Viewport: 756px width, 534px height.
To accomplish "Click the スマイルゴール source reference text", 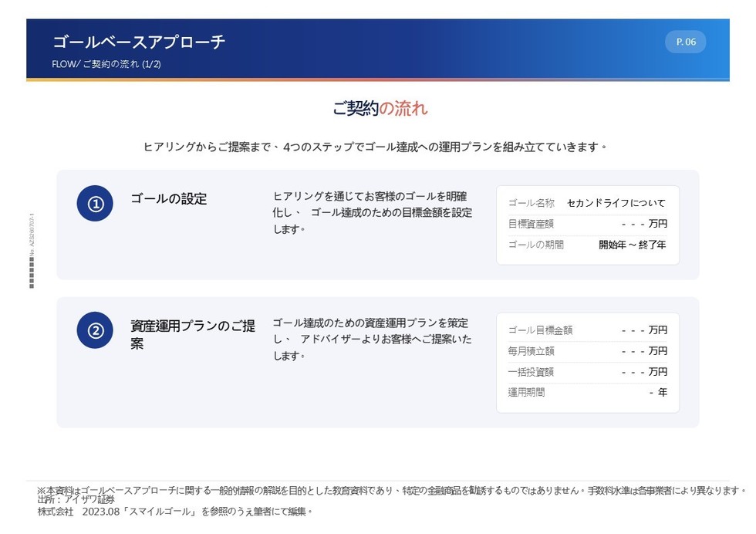I will tap(161, 512).
